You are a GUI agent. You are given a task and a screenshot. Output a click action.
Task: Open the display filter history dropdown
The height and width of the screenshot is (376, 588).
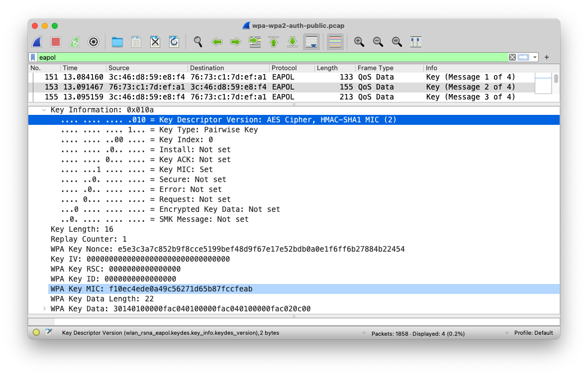[x=535, y=58]
